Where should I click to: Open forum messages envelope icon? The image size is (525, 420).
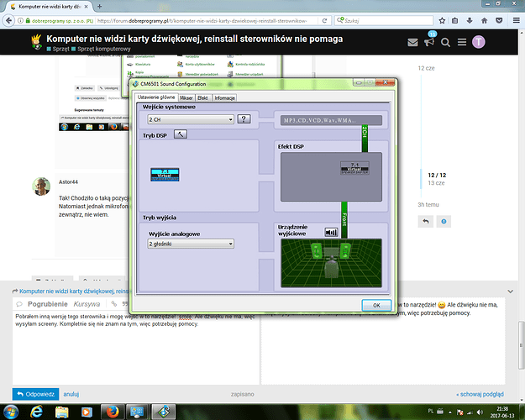point(412,43)
